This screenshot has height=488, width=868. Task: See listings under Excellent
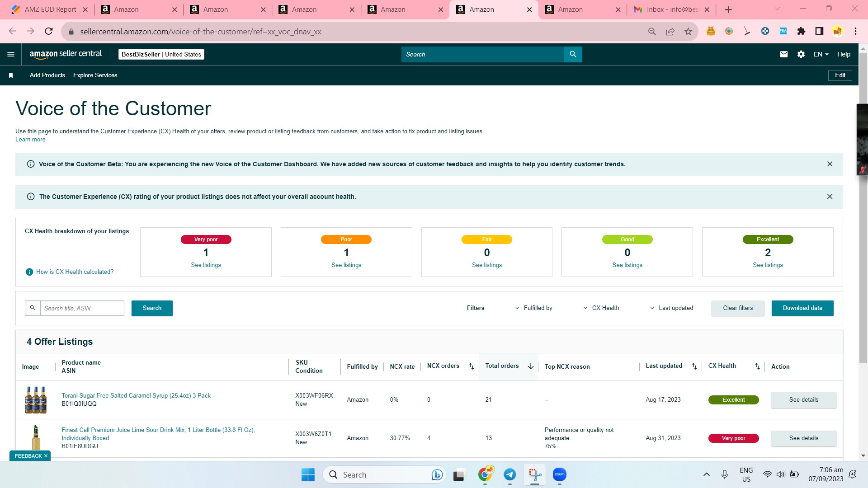coord(768,265)
